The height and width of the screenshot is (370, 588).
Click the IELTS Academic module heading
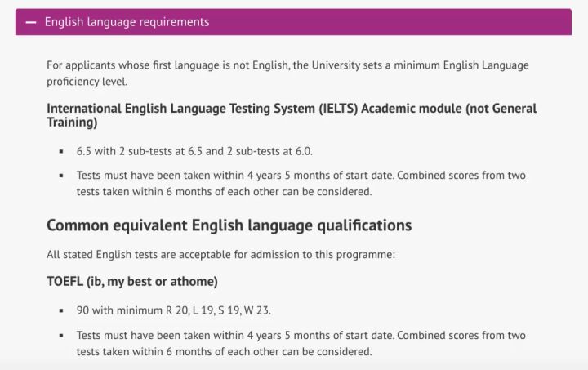point(245,109)
